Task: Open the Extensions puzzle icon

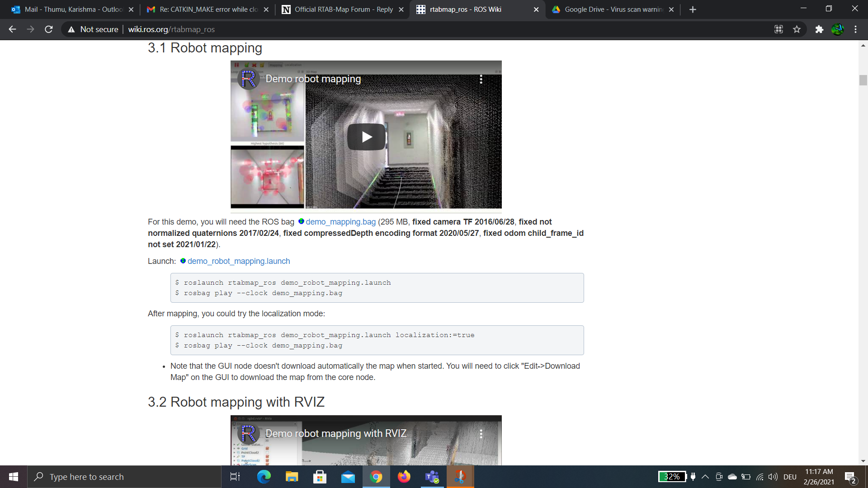Action: (x=819, y=29)
